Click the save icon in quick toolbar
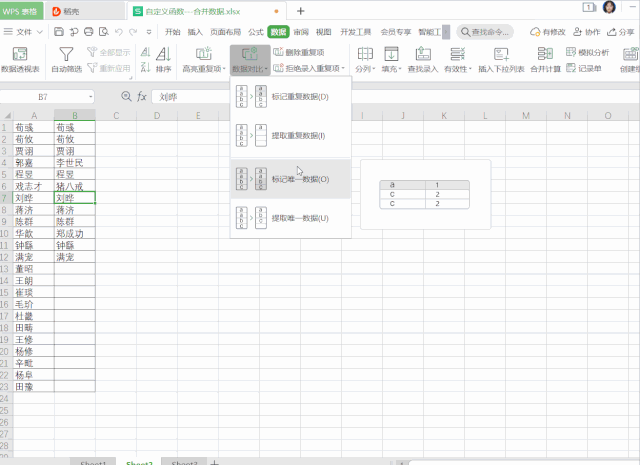Image resolution: width=640 pixels, height=465 pixels. (59, 32)
